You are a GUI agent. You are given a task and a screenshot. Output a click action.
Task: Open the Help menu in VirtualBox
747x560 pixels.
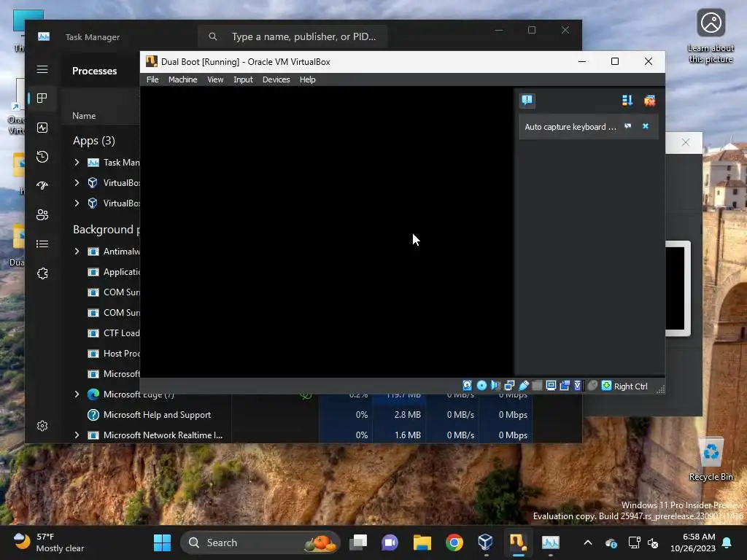click(307, 79)
